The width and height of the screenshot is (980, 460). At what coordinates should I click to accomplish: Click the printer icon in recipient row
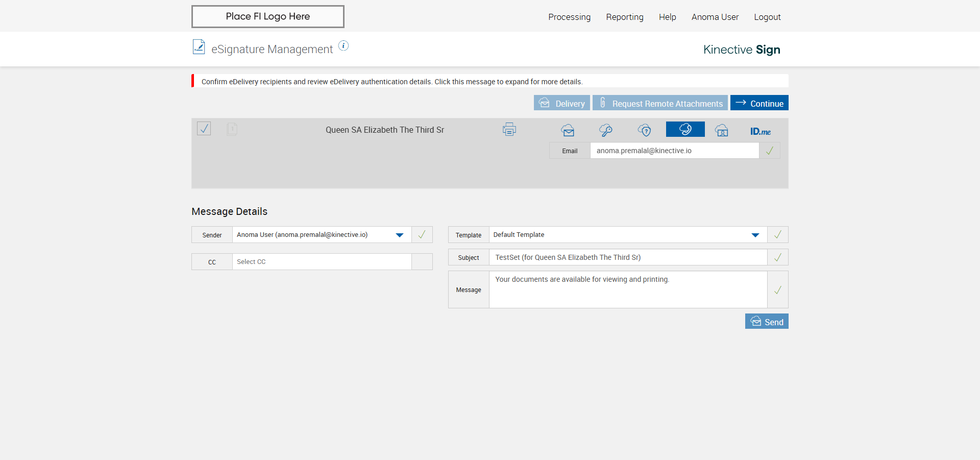[509, 130]
